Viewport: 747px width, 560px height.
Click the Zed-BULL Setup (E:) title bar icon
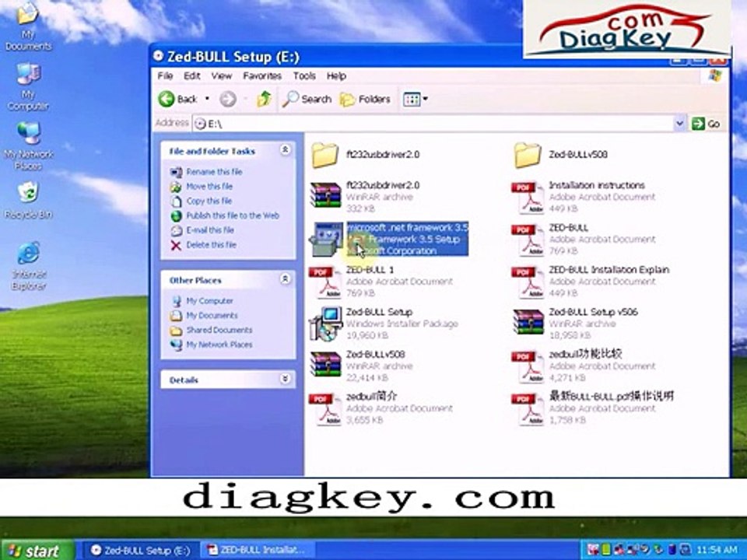click(158, 56)
